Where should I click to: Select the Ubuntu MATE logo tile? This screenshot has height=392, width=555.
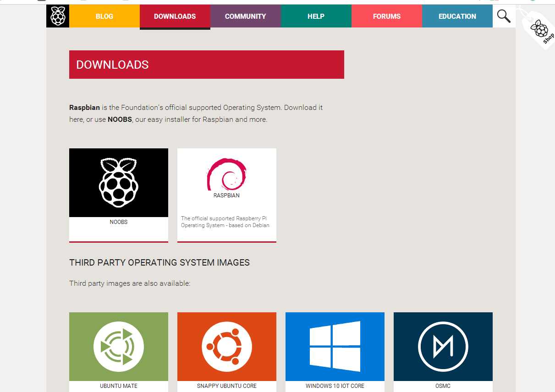[x=119, y=347]
